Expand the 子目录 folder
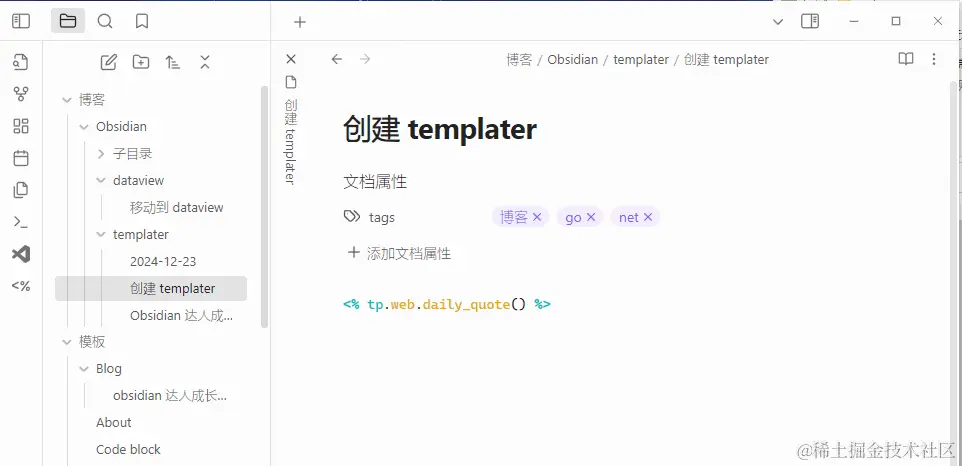 pyautogui.click(x=101, y=153)
